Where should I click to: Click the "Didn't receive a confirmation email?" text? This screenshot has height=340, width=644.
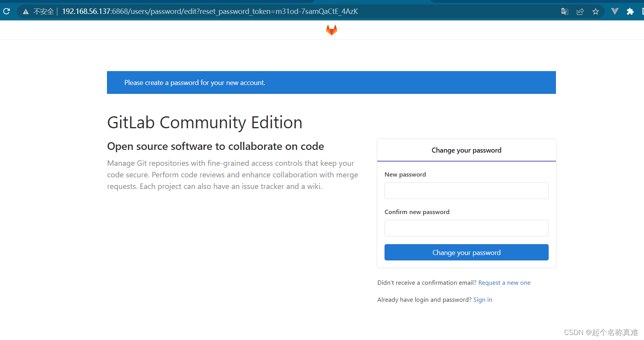pos(427,283)
